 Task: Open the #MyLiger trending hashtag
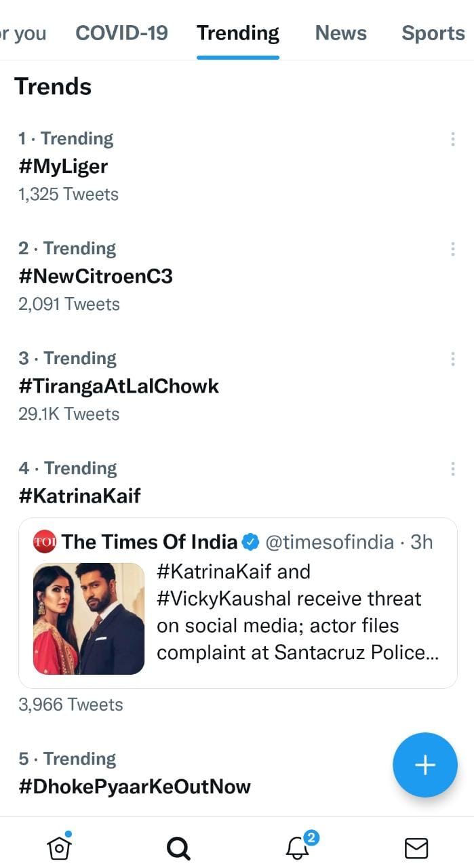(x=63, y=166)
